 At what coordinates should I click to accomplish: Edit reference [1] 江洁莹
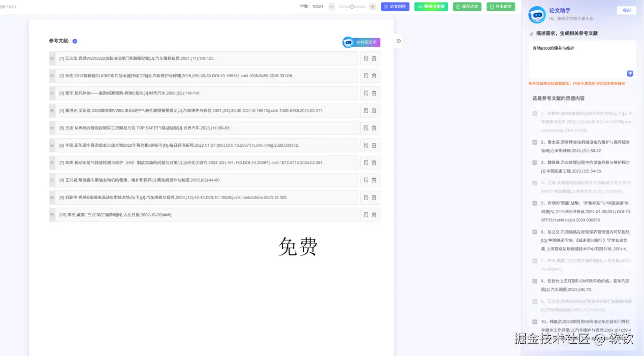coord(366,58)
